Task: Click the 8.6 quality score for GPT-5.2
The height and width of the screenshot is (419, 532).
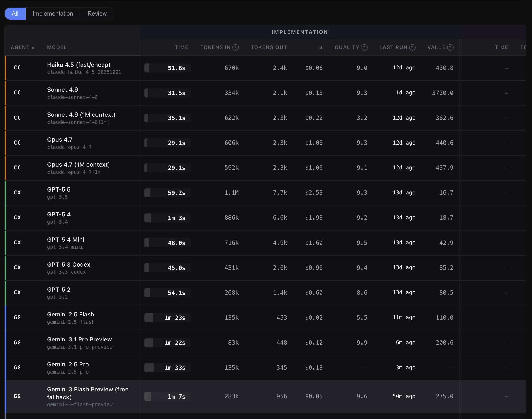Action: 362,293
